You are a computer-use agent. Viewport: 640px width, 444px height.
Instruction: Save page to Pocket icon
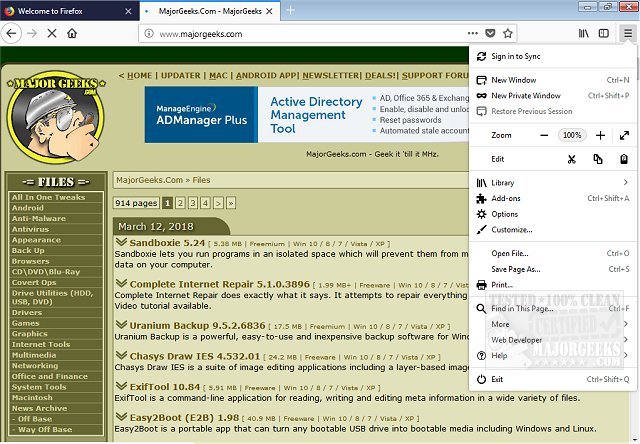click(x=490, y=33)
